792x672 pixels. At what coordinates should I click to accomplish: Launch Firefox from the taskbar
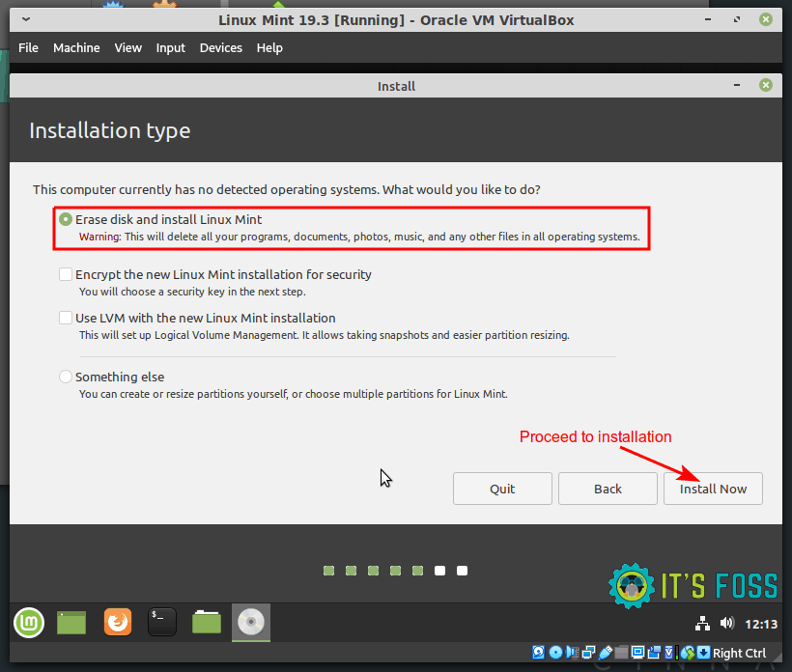click(x=117, y=623)
